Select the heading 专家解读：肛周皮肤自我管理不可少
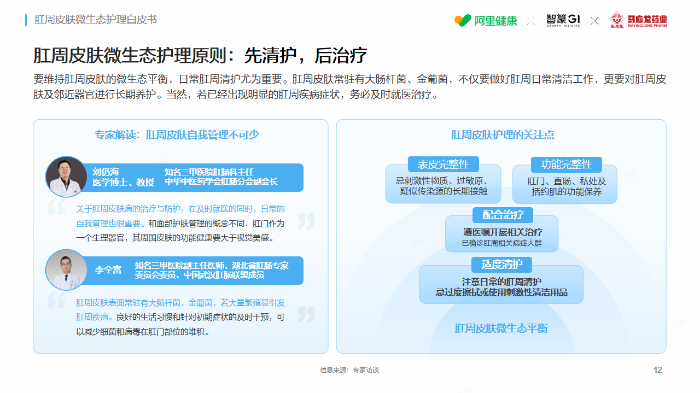 (x=176, y=135)
